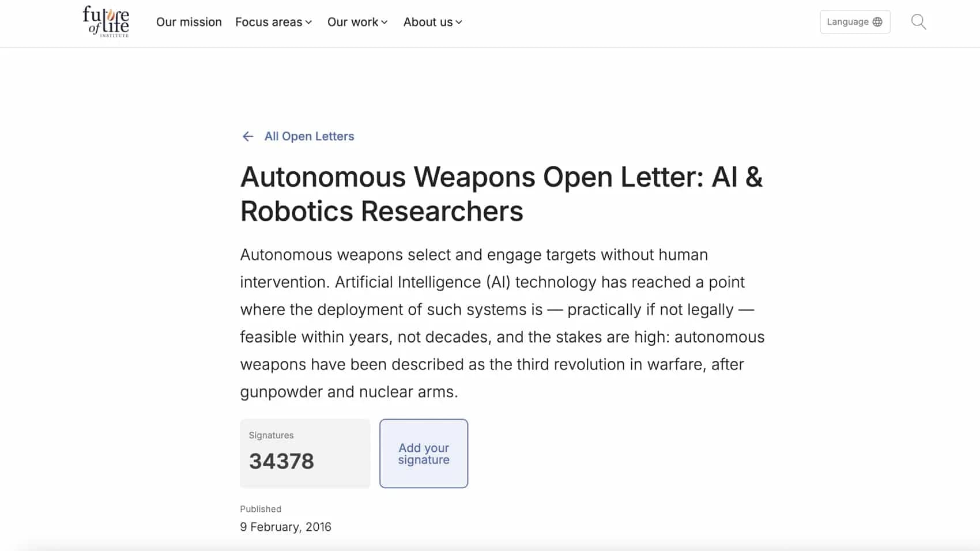Click the Future of Life Institute logo
980x551 pixels.
(106, 22)
